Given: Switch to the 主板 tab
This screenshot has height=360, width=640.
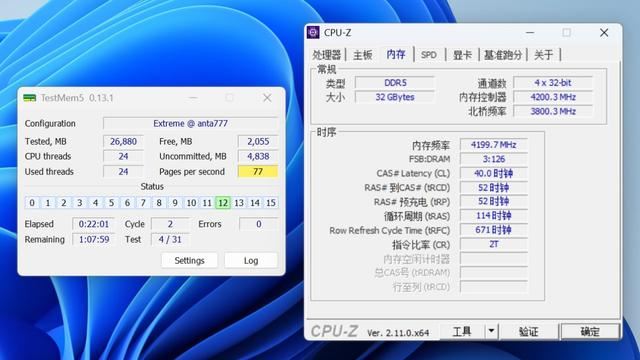Looking at the screenshot, I should [x=362, y=55].
